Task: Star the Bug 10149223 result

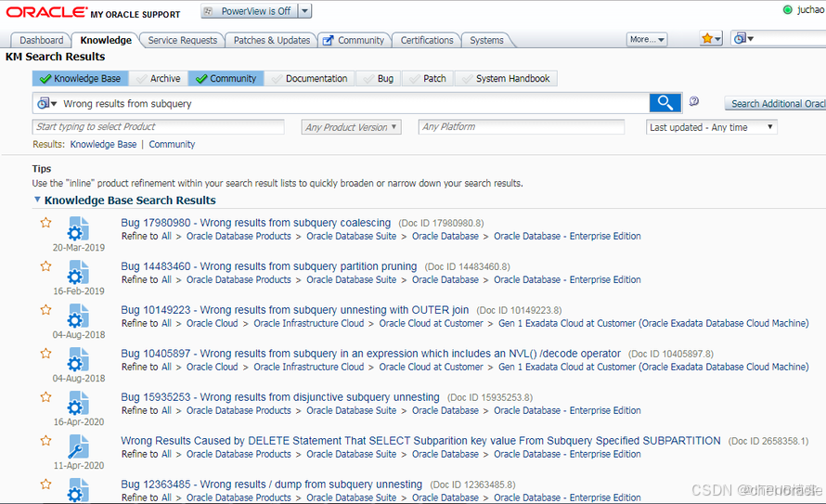Action: 45,310
